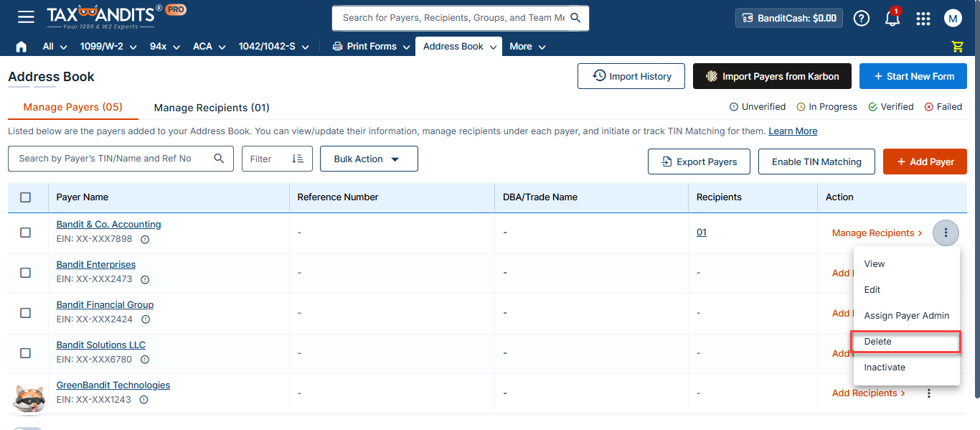Viewport: 980px width, 430px height.
Task: Open the notifications bell
Action: (892, 18)
